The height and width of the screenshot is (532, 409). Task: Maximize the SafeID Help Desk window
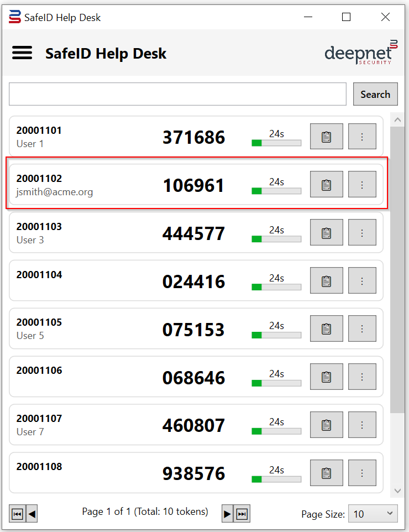346,17
